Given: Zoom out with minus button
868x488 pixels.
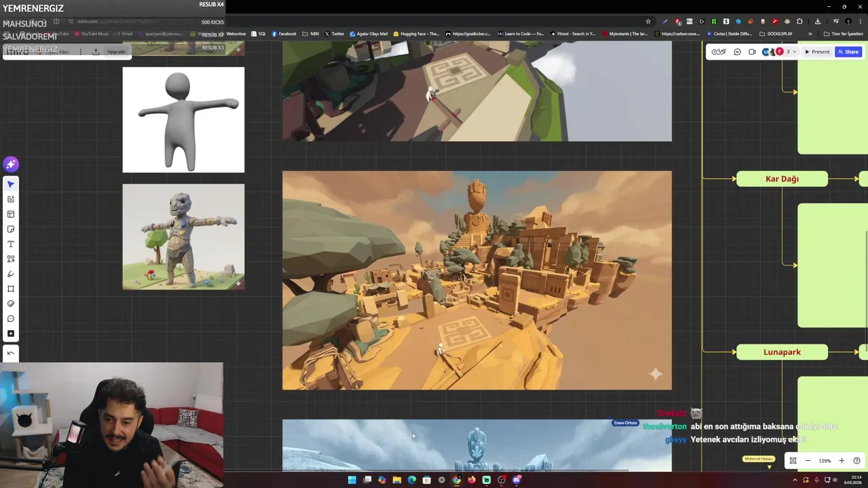Looking at the screenshot, I should pos(808,461).
